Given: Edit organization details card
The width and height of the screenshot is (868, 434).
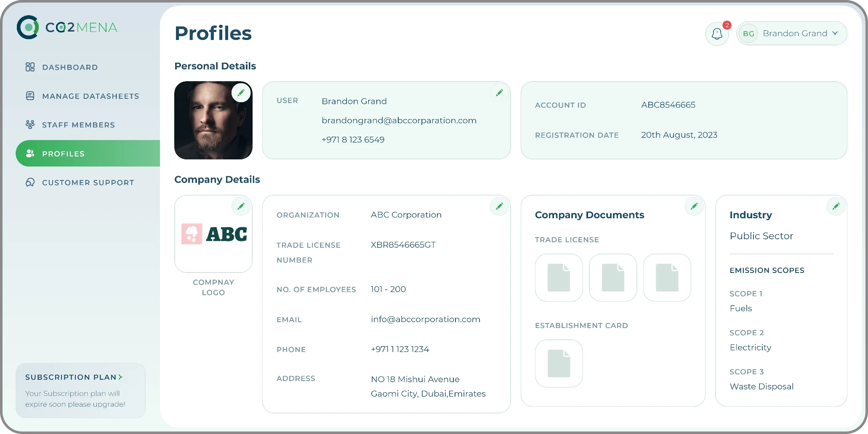Looking at the screenshot, I should 499,206.
